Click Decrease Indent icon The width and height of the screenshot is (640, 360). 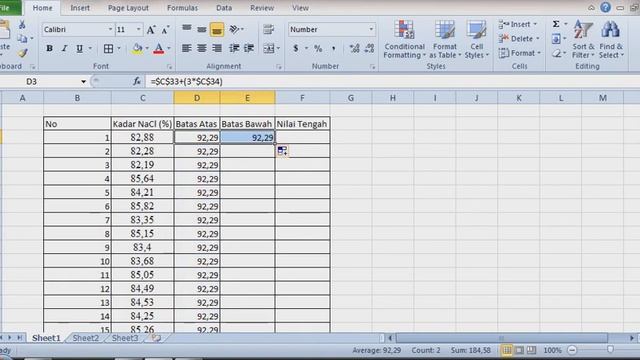(x=234, y=49)
